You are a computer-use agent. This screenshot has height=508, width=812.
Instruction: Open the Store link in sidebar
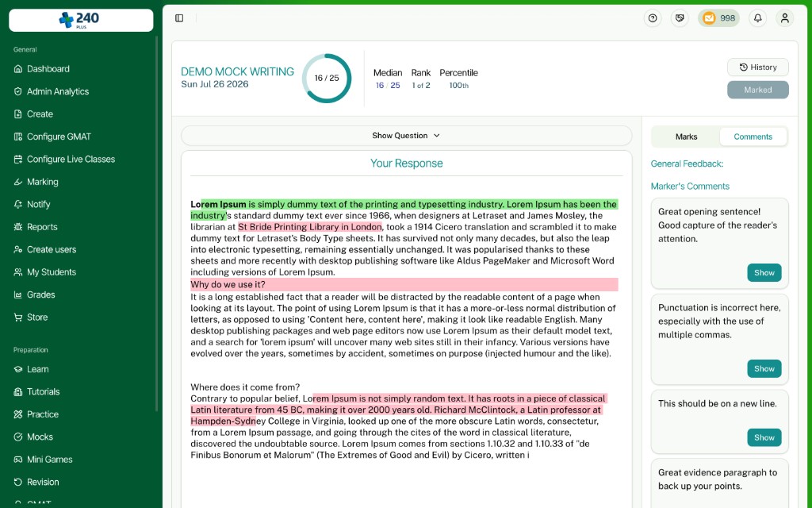click(x=37, y=317)
